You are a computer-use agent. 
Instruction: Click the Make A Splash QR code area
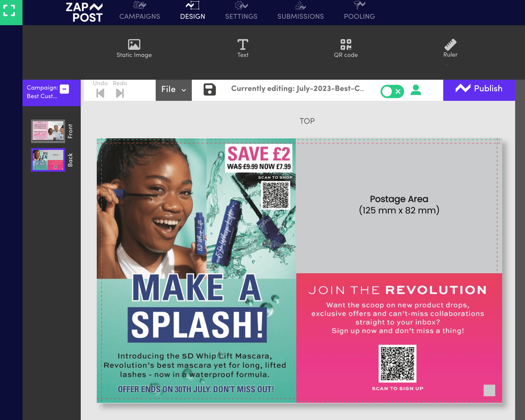(x=276, y=195)
